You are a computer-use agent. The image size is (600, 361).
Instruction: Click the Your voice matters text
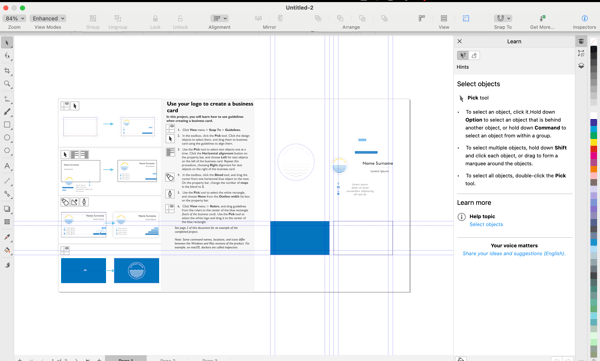[514, 245]
